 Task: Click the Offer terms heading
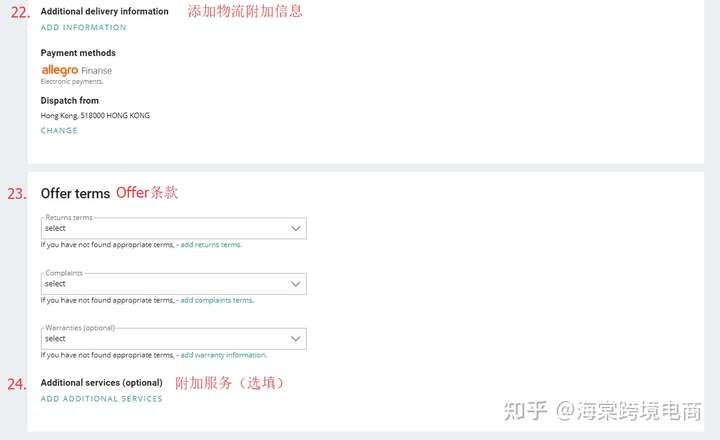click(75, 193)
